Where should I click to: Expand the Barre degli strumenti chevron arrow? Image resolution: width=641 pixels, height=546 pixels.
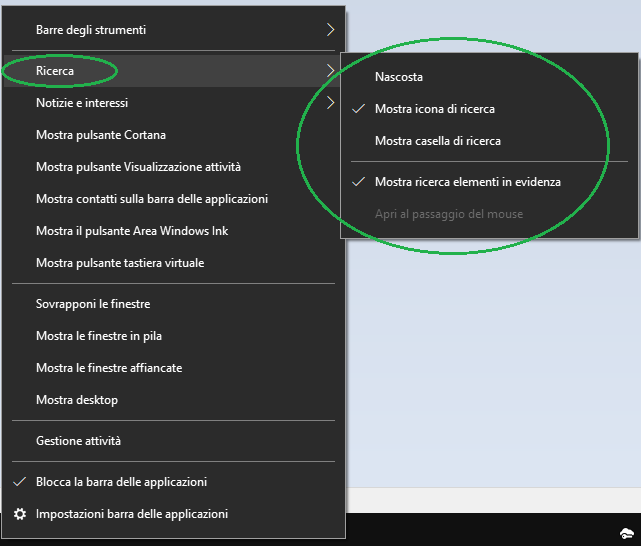click(330, 30)
